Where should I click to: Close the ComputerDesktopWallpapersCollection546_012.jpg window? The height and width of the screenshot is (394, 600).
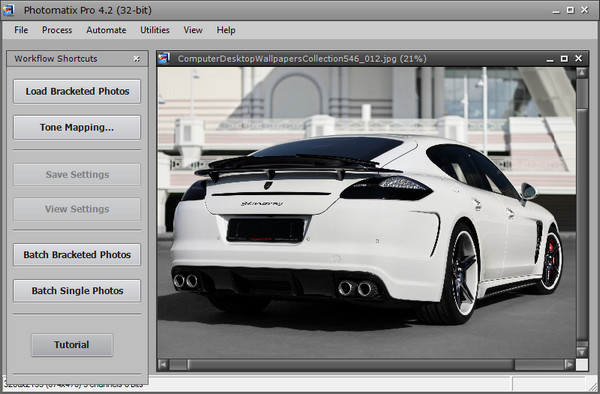pos(578,59)
